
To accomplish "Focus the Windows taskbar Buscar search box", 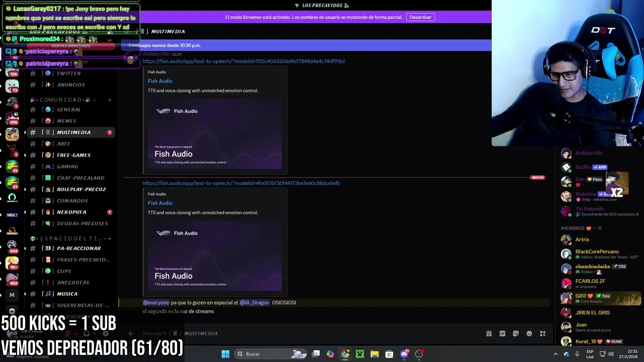I will pos(271,354).
